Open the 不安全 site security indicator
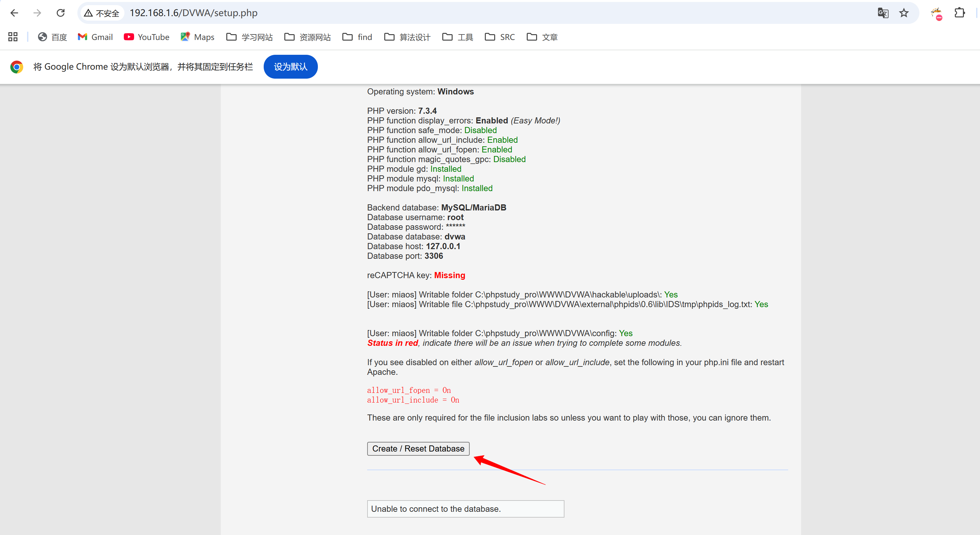This screenshot has width=980, height=535. point(102,13)
